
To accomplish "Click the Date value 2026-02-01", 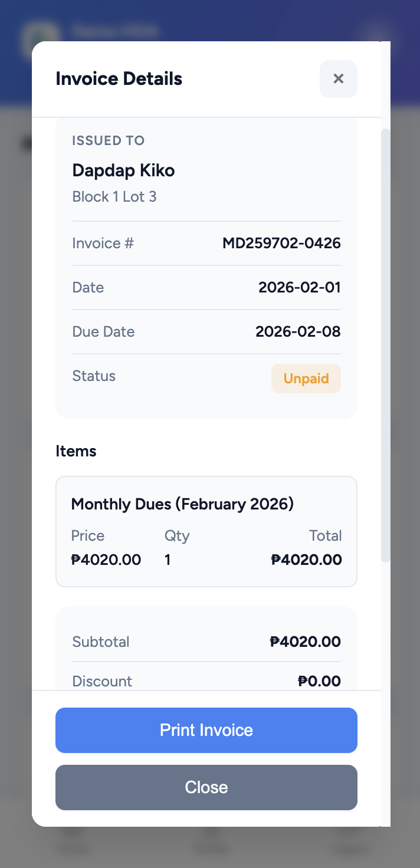I will coord(300,287).
